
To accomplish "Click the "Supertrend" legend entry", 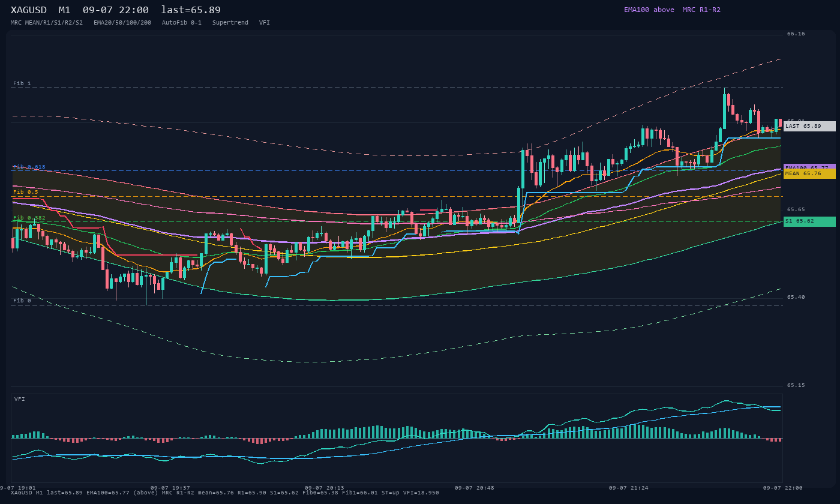I will pos(230,22).
